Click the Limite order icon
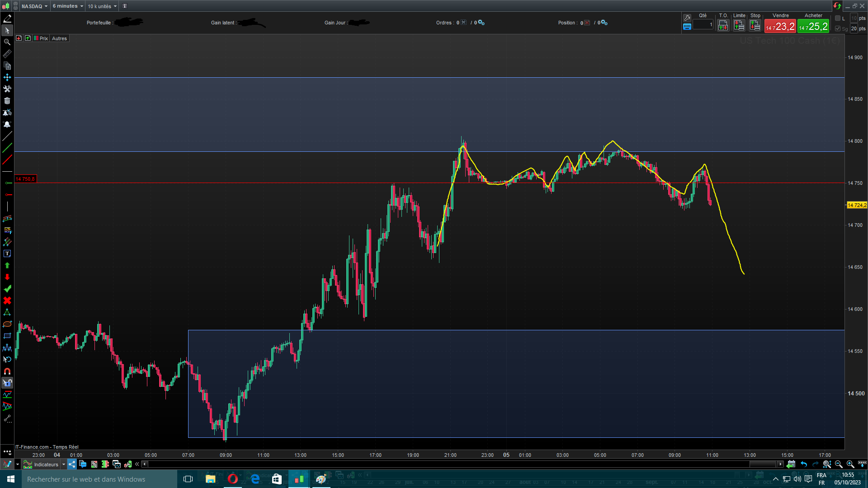Image resolution: width=868 pixels, height=488 pixels. coord(739,25)
